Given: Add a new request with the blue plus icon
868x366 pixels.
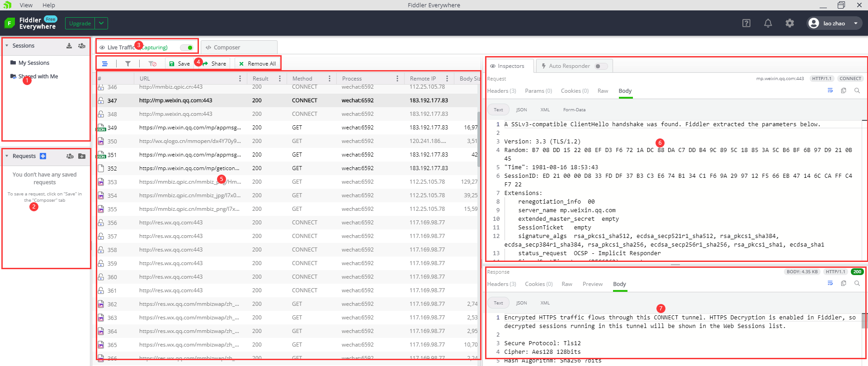Looking at the screenshot, I should (43, 156).
